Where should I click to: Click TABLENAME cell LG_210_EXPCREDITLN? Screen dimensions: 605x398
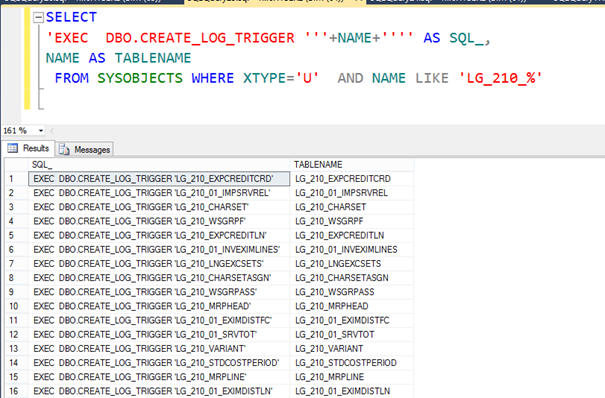[352, 235]
